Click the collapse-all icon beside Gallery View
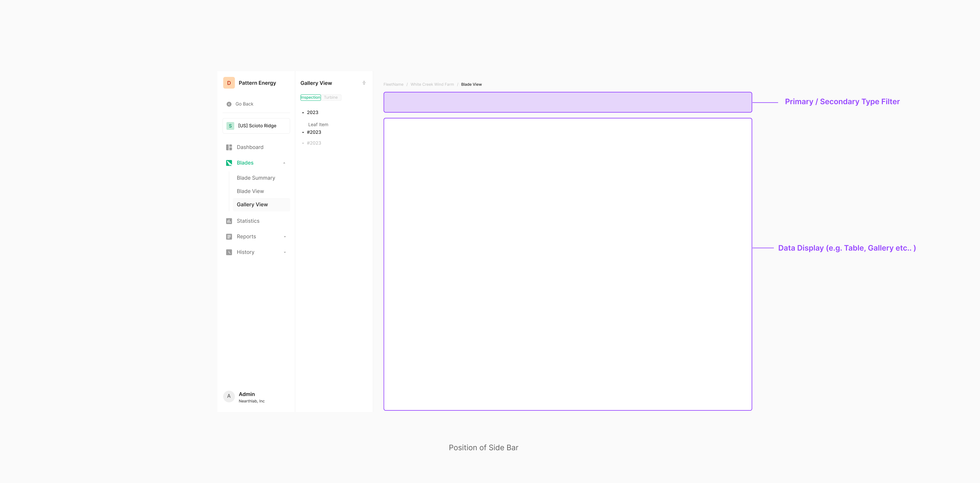The image size is (980, 483). 364,83
